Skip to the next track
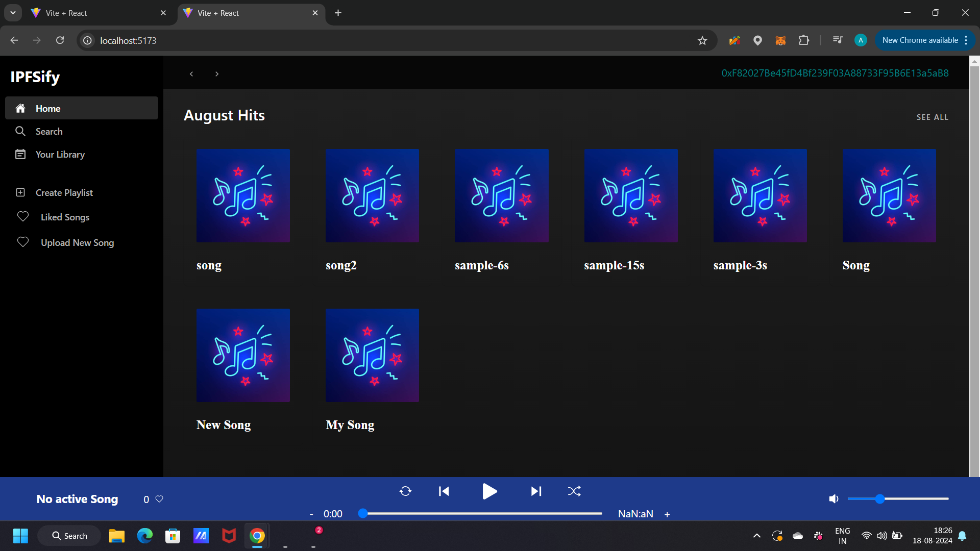 pyautogui.click(x=535, y=491)
